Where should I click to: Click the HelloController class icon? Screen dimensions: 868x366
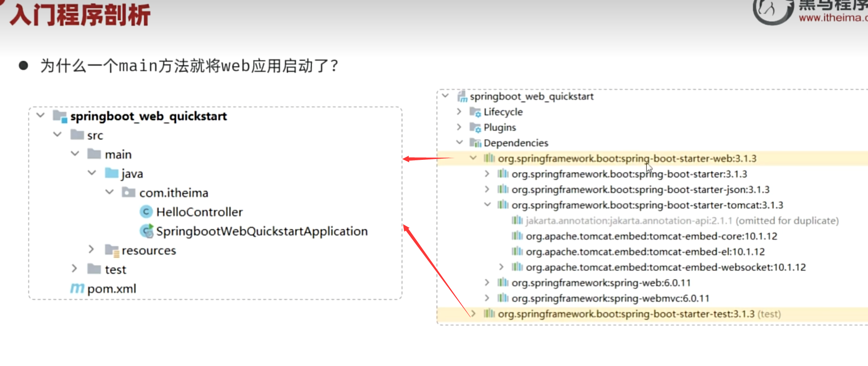(146, 212)
